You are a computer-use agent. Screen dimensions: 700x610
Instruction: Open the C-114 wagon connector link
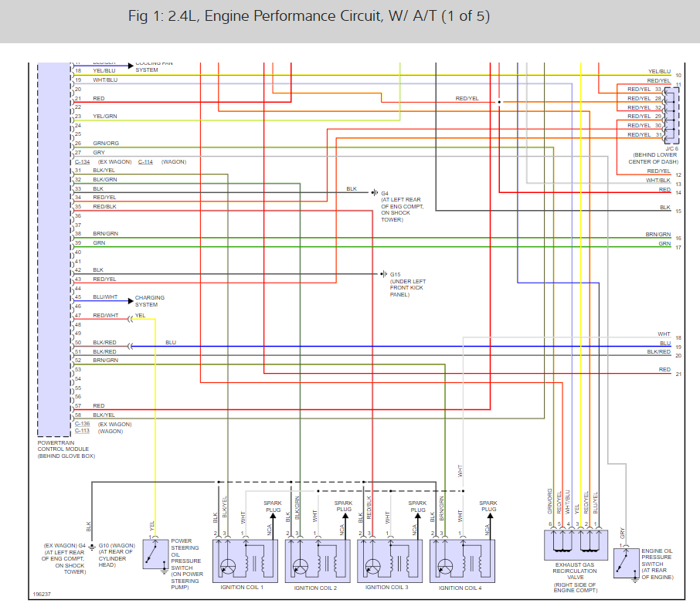click(x=145, y=162)
